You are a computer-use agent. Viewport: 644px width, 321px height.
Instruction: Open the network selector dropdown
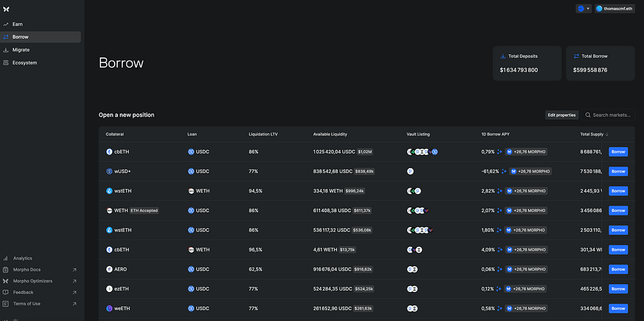(x=583, y=8)
